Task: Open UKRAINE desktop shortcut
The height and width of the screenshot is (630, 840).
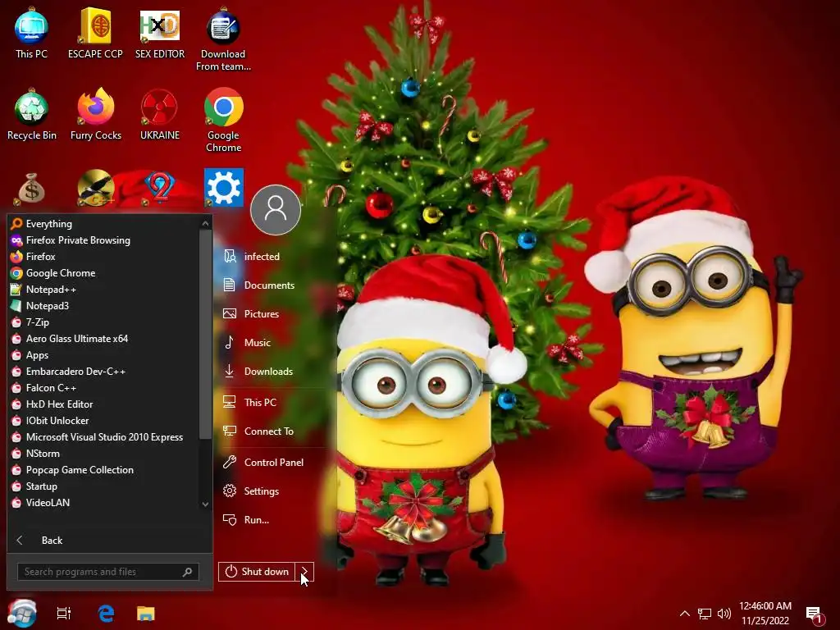Action: tap(160, 115)
